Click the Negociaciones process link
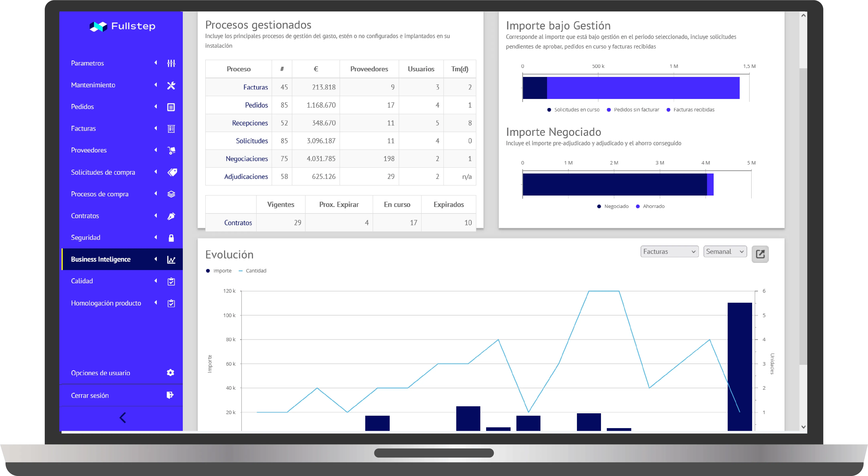This screenshot has width=868, height=476. tap(247, 158)
